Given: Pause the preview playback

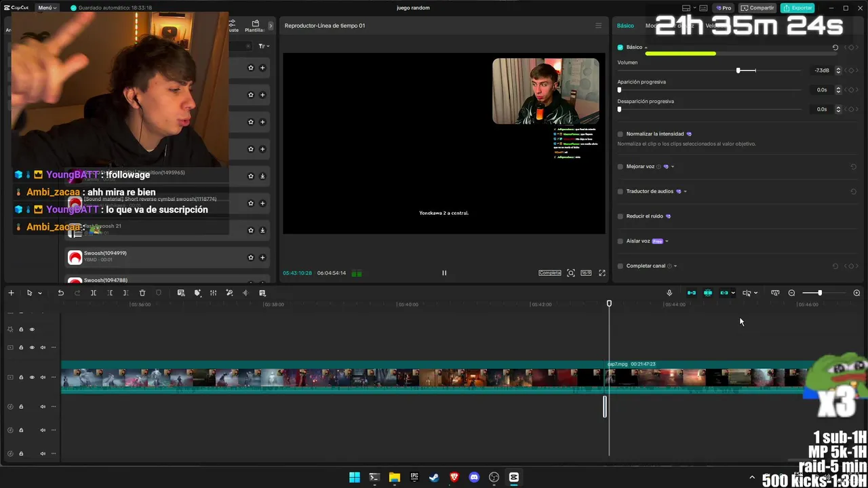Looking at the screenshot, I should click(x=444, y=273).
